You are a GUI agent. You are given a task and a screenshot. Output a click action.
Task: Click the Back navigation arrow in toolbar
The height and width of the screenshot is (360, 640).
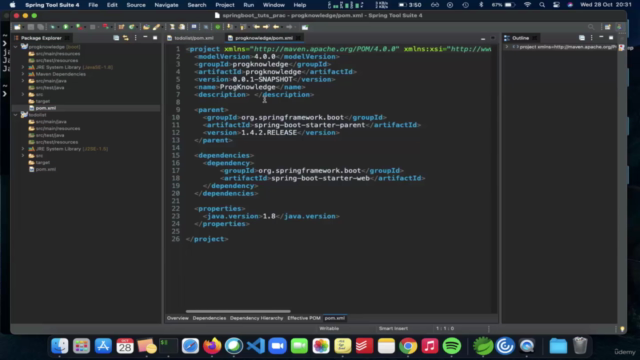(276, 27)
